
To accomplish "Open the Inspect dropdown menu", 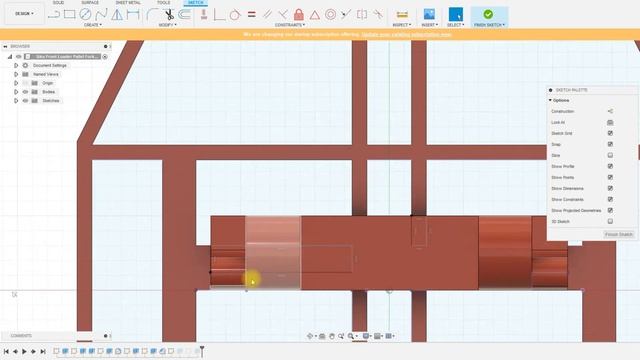I will tap(402, 25).
